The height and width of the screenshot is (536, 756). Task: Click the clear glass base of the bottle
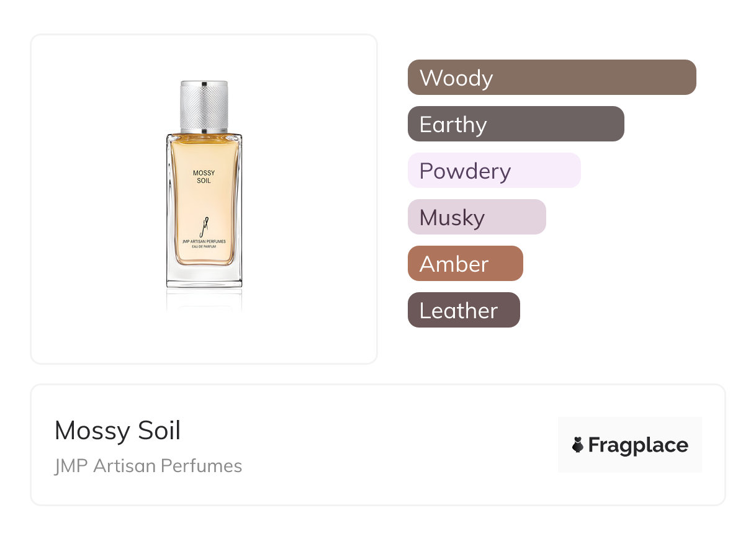[x=204, y=277]
